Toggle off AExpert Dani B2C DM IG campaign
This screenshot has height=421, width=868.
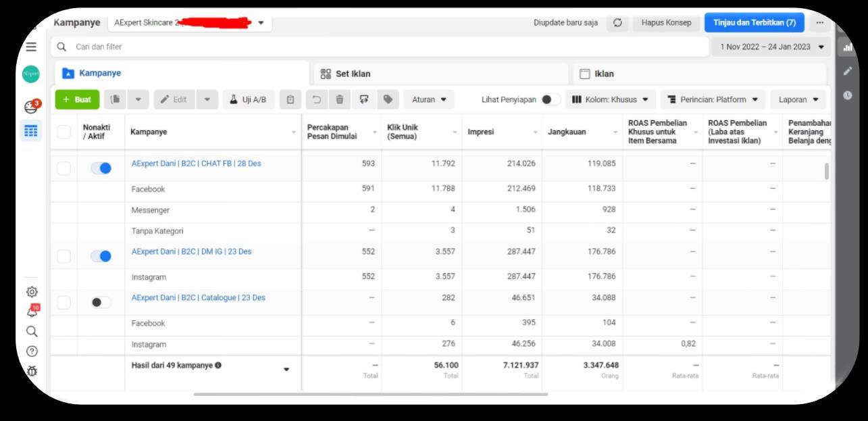101,256
